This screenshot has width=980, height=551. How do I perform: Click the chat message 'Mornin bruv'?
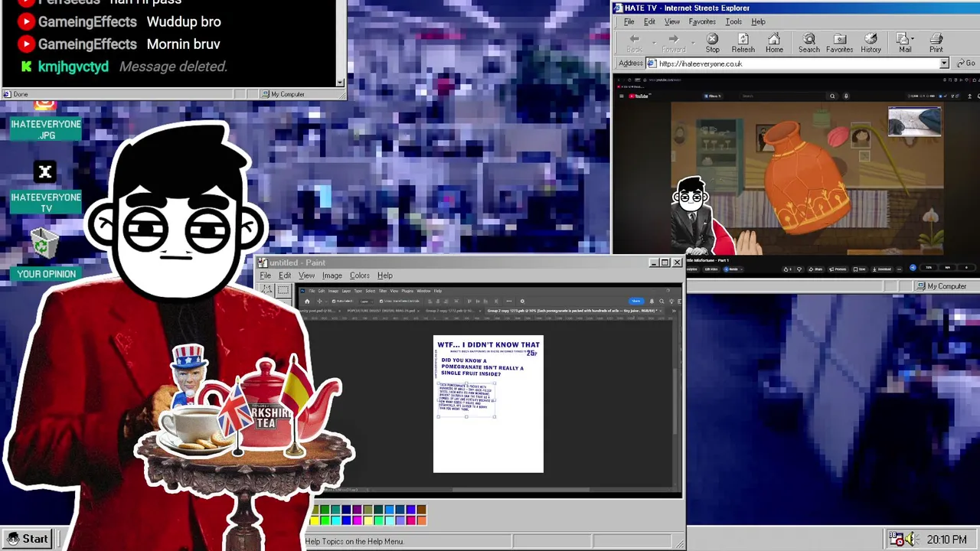click(183, 44)
